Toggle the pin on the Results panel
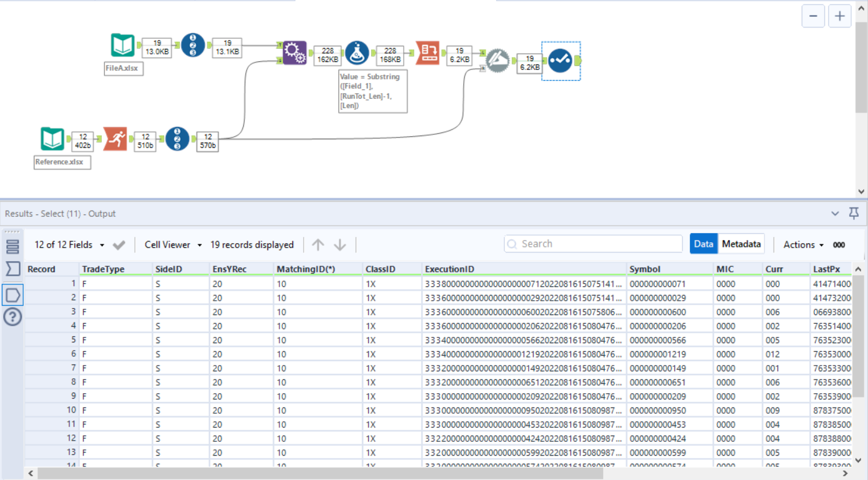Screen dimensions: 868x480 pos(854,213)
